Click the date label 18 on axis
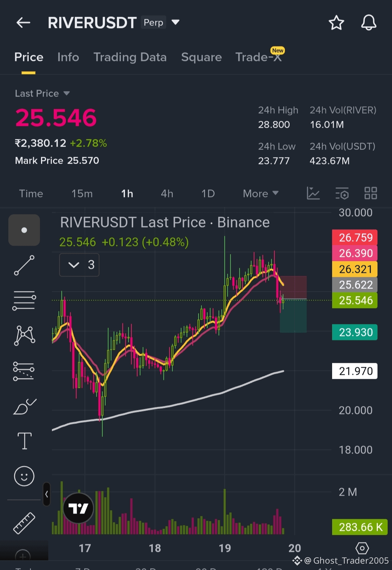The width and height of the screenshot is (392, 570). [x=155, y=548]
